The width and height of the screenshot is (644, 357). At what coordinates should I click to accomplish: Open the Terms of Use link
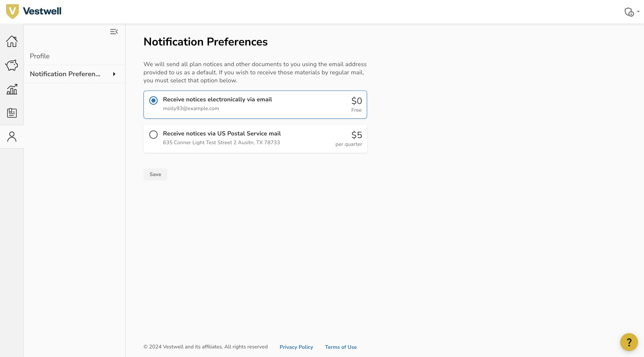pos(340,347)
